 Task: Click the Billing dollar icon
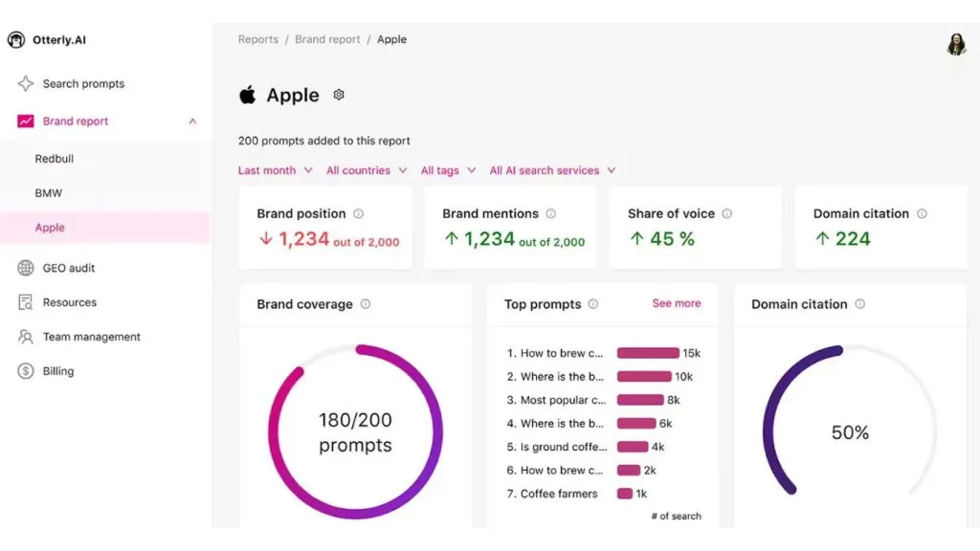26,371
